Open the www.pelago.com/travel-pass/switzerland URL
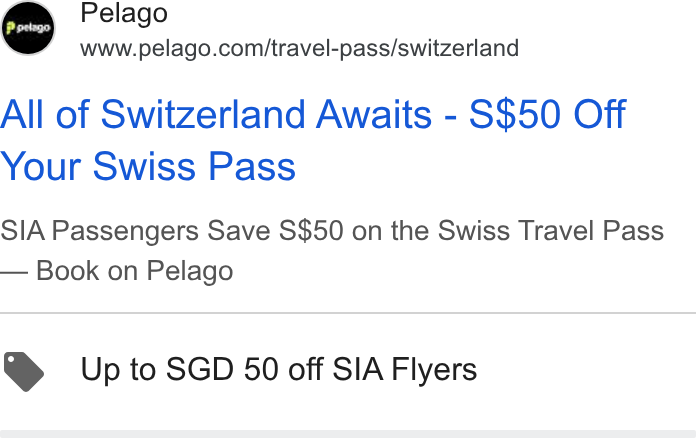This screenshot has width=696, height=438. (x=300, y=48)
